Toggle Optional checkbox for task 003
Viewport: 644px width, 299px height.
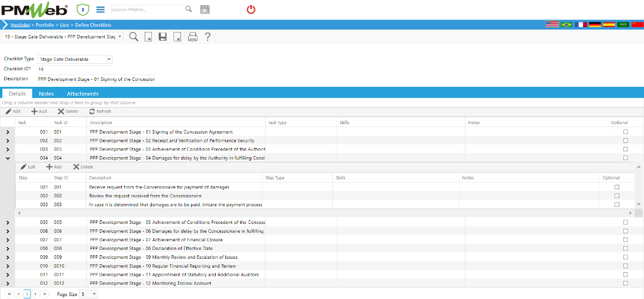click(626, 149)
